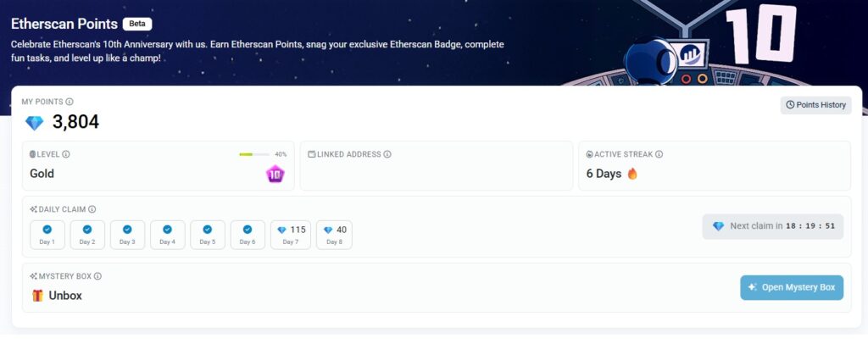
Task: Click the gift box icon beside Unbox
Action: pos(37,296)
